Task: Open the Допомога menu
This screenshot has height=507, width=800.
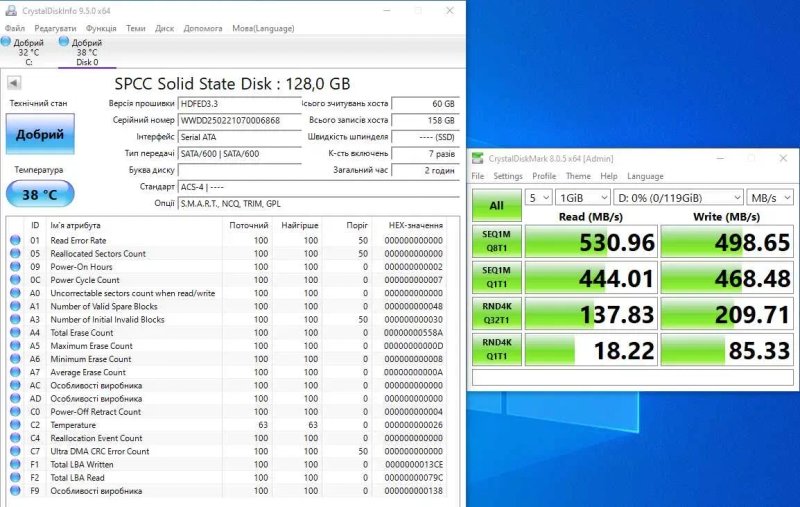Action: coord(203,28)
